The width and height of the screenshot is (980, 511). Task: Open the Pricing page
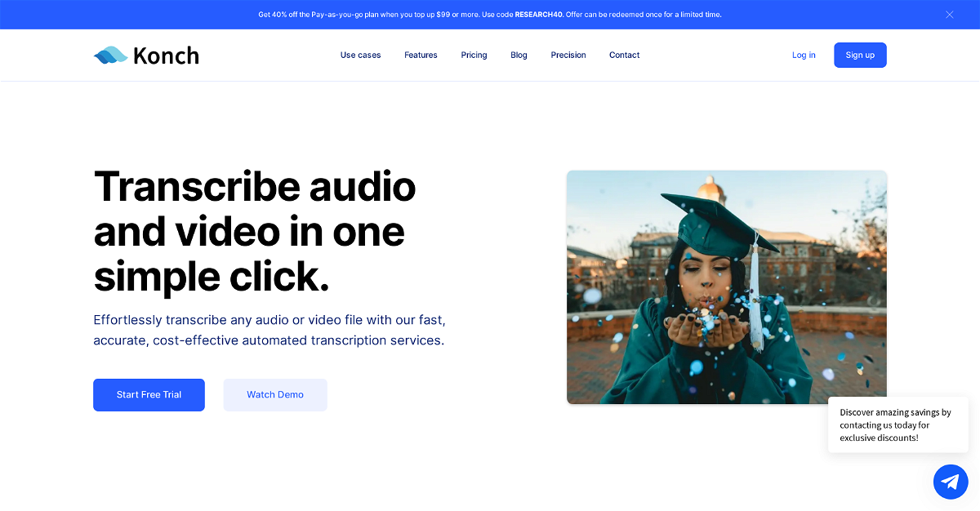pyautogui.click(x=474, y=56)
